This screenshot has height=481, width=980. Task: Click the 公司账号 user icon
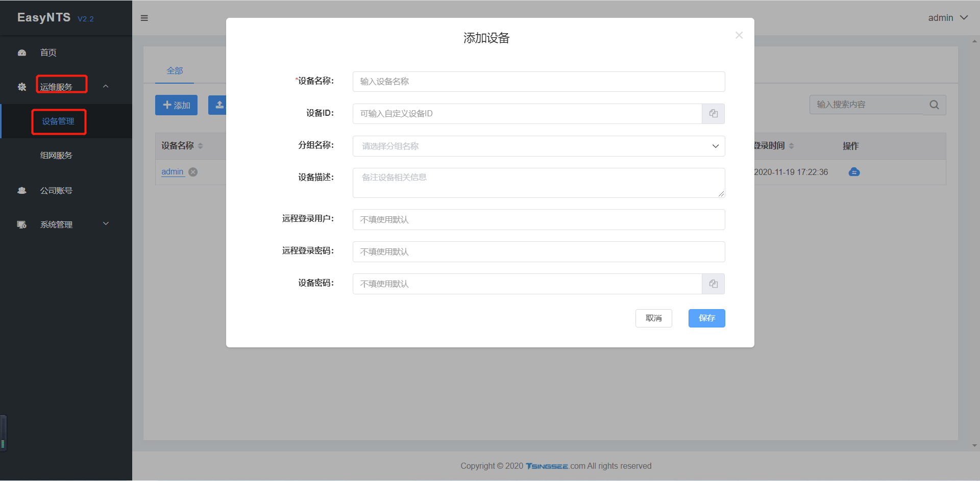click(22, 190)
